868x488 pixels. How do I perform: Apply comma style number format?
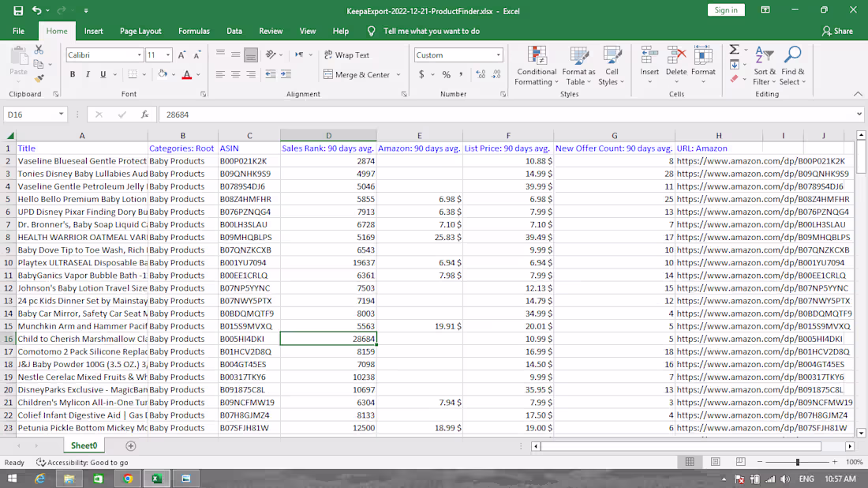click(x=461, y=74)
